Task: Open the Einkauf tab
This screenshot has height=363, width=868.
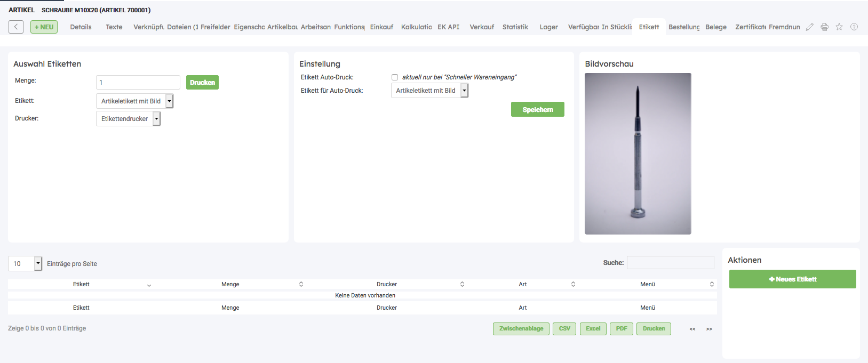Action: 381,27
